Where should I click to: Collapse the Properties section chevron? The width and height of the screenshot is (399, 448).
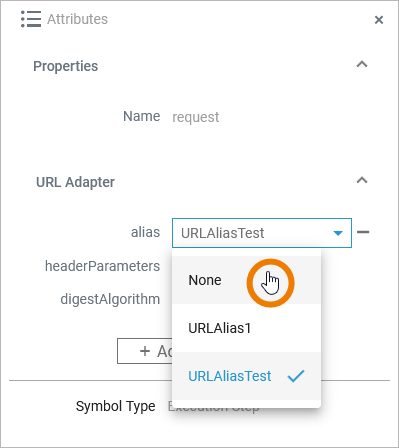pyautogui.click(x=362, y=64)
